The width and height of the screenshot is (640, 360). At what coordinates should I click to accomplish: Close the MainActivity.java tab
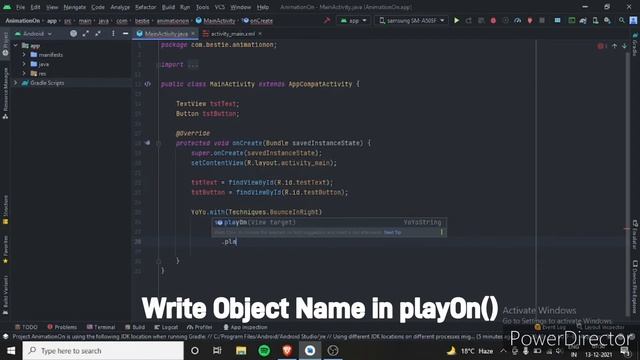(x=193, y=33)
